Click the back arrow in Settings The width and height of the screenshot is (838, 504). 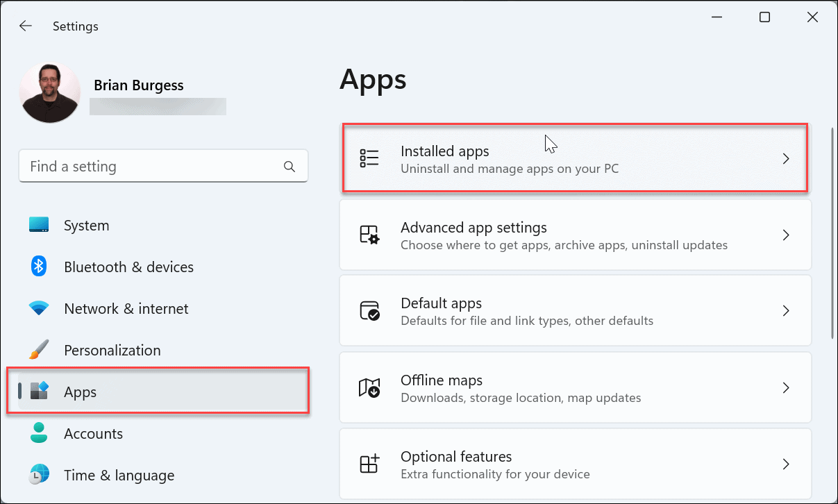tap(26, 26)
